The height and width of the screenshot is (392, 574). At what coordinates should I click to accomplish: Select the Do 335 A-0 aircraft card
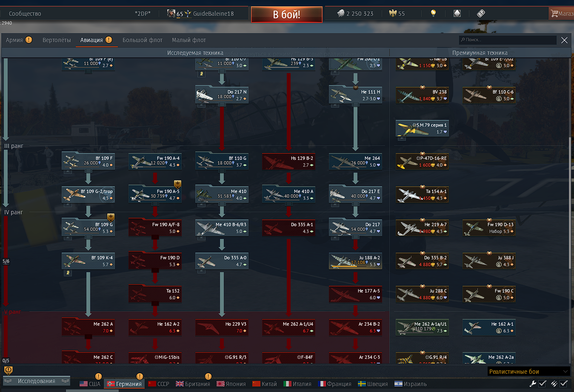point(222,261)
